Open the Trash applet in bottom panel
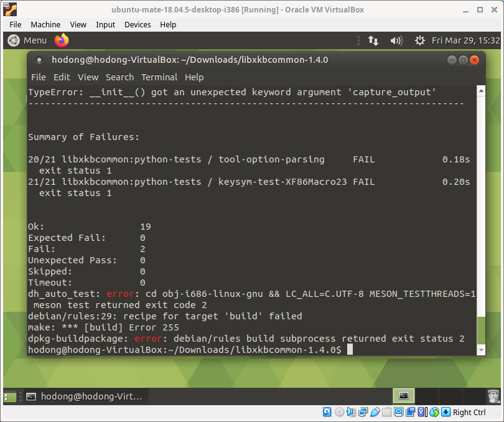The width and height of the screenshot is (504, 422). coord(493,396)
